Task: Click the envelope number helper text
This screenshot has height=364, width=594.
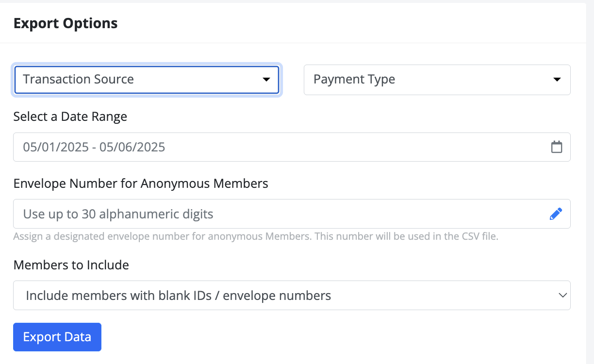Action: [x=256, y=237]
